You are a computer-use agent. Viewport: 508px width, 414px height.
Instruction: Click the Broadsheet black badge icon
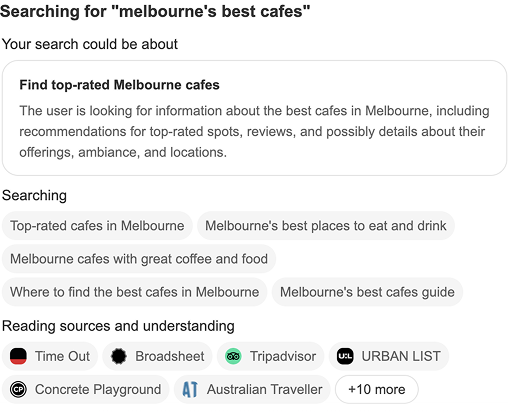119,356
